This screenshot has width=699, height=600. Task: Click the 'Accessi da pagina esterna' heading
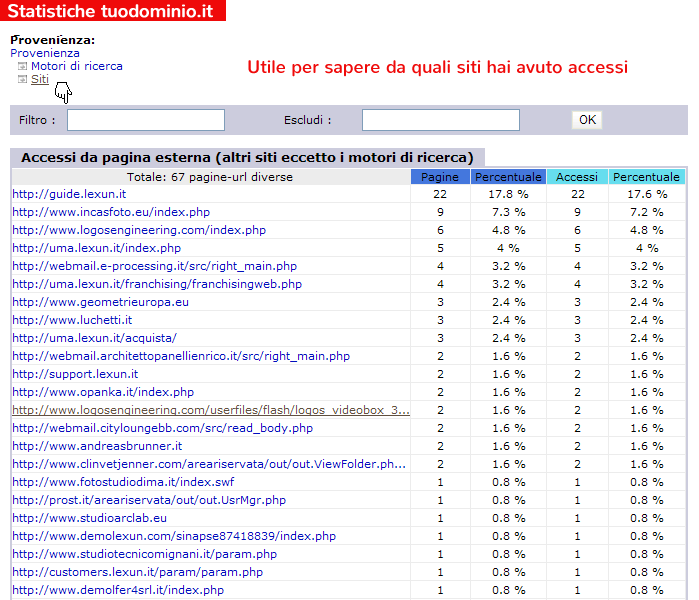click(247, 157)
